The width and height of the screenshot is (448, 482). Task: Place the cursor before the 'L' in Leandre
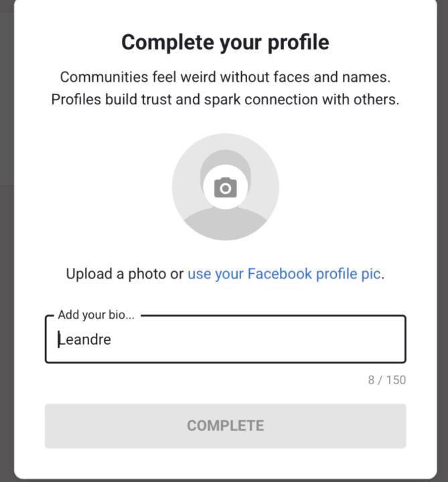[58, 339]
